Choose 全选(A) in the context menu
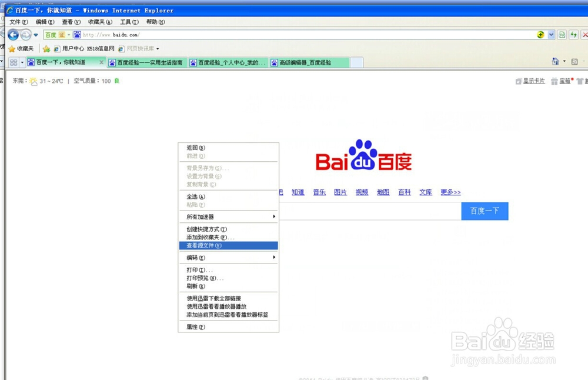Image resolution: width=588 pixels, height=380 pixels. [228, 196]
